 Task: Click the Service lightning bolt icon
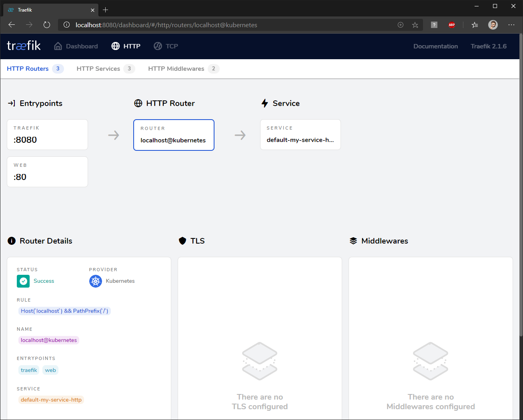click(x=265, y=103)
